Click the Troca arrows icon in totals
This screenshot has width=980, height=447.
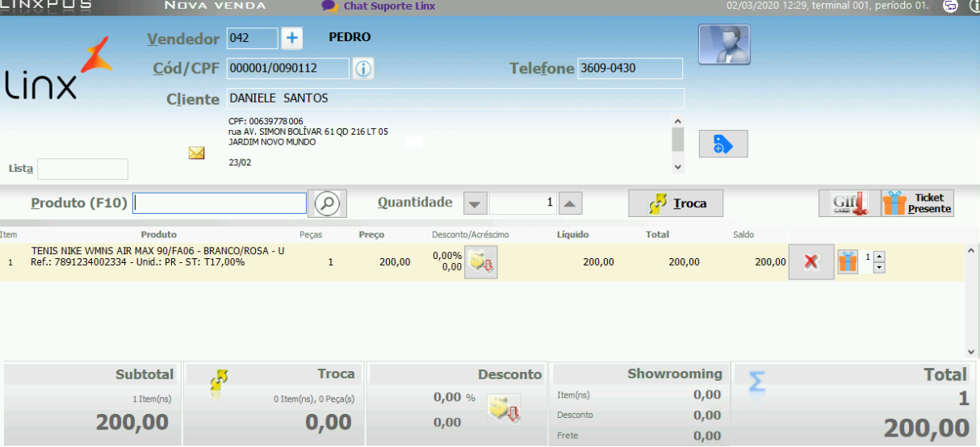tap(218, 382)
